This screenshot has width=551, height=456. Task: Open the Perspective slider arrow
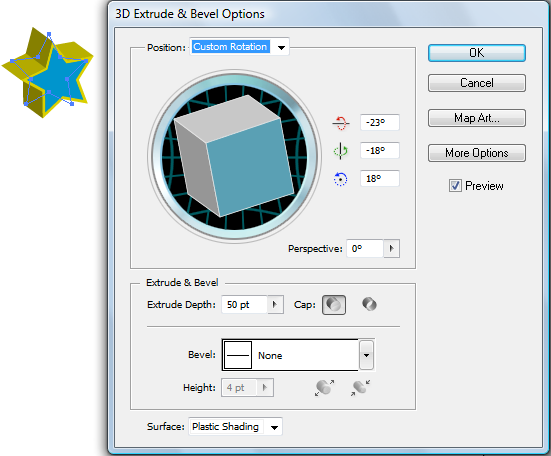pyautogui.click(x=391, y=249)
